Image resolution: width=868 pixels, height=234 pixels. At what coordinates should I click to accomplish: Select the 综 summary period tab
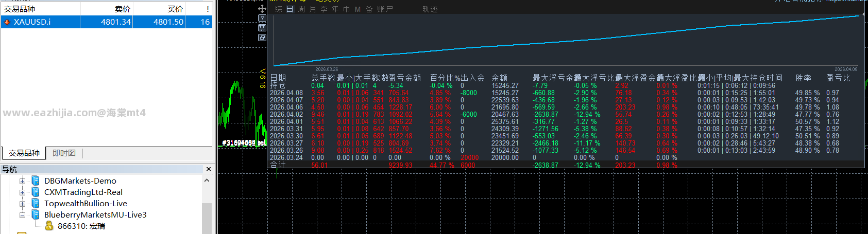[x=279, y=9]
